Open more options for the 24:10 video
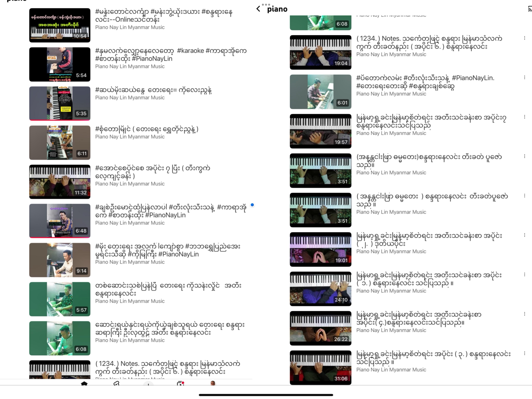The image size is (532, 399). click(525, 274)
